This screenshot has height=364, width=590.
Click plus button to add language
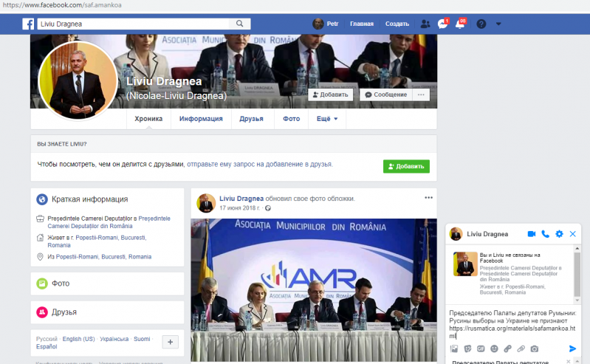[170, 342]
